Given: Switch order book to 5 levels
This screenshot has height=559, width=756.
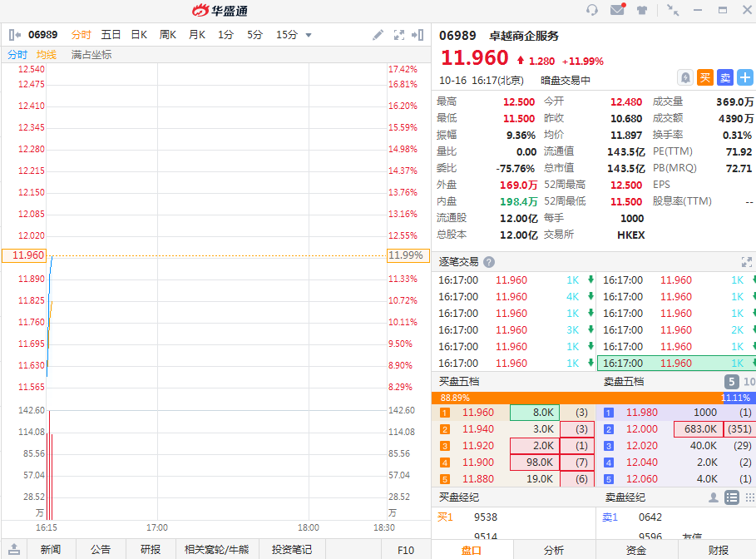Looking at the screenshot, I should 731,382.
